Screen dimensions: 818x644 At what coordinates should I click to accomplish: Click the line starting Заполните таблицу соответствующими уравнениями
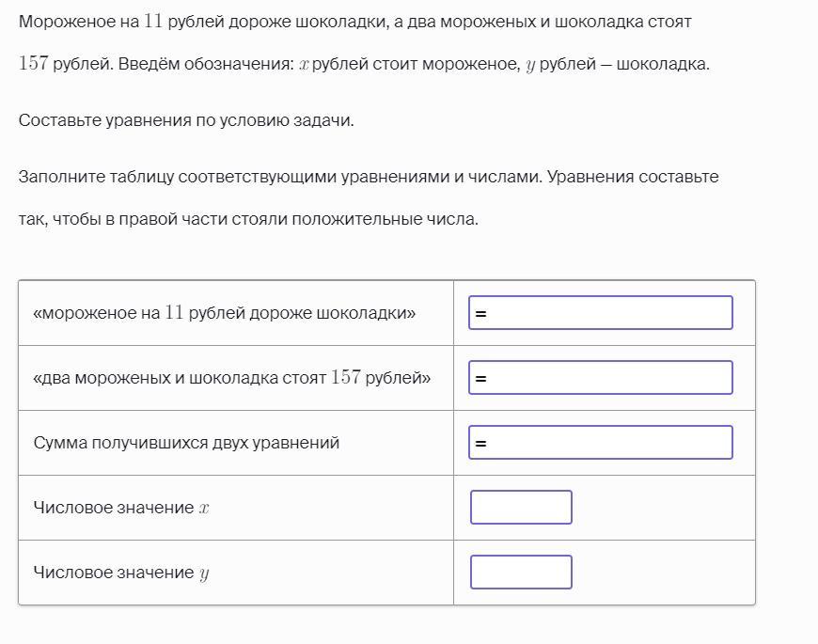click(369, 177)
